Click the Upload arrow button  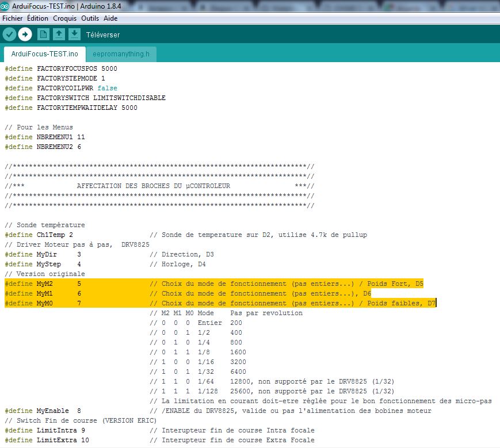click(x=25, y=35)
